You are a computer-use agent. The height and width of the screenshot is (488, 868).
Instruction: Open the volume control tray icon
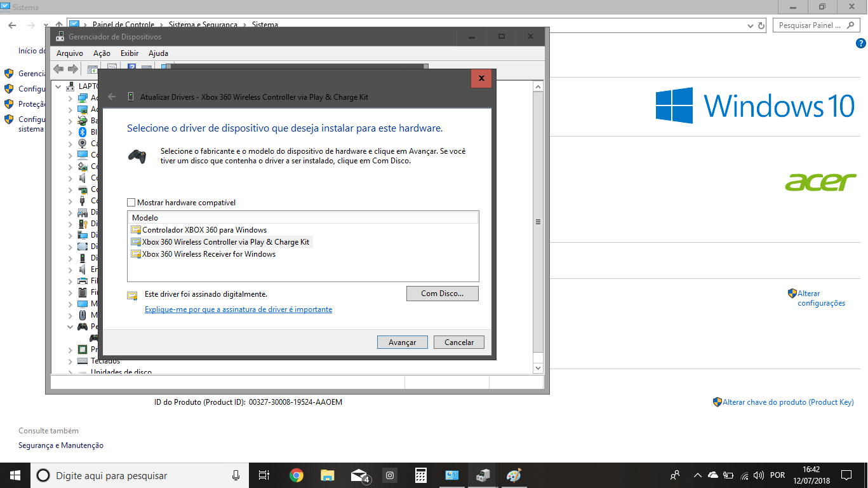click(x=758, y=475)
